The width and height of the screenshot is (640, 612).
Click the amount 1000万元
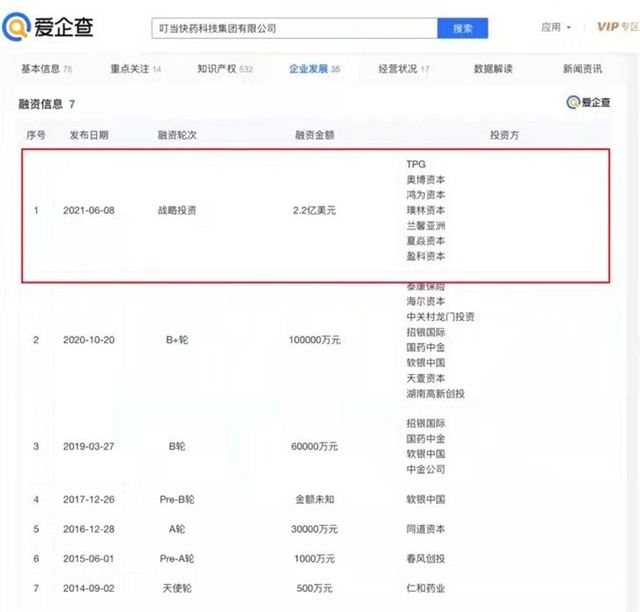coord(314,559)
